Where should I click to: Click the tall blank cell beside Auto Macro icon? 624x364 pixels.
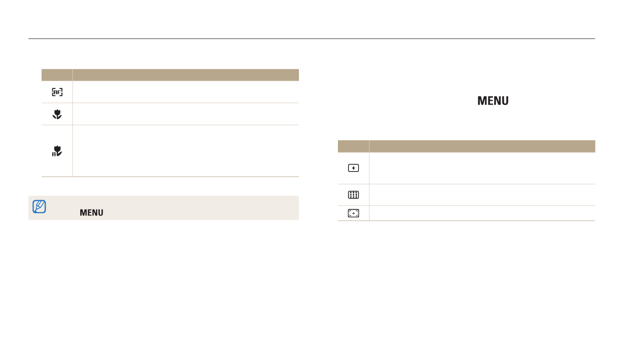(185, 151)
